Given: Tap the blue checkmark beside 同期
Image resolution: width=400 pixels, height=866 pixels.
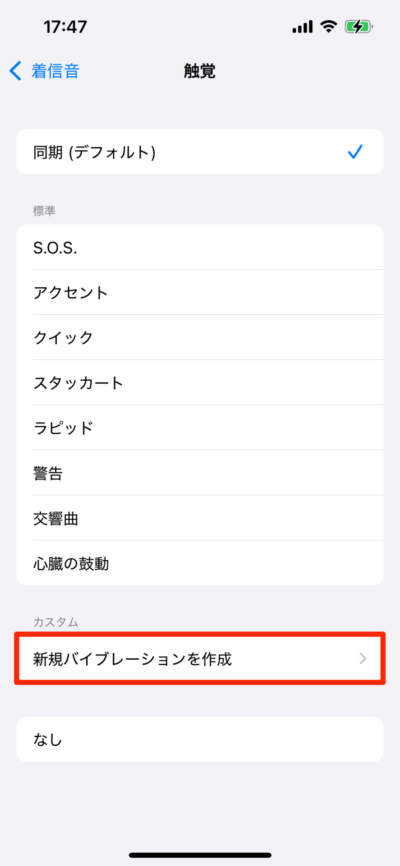Looking at the screenshot, I should tap(355, 152).
